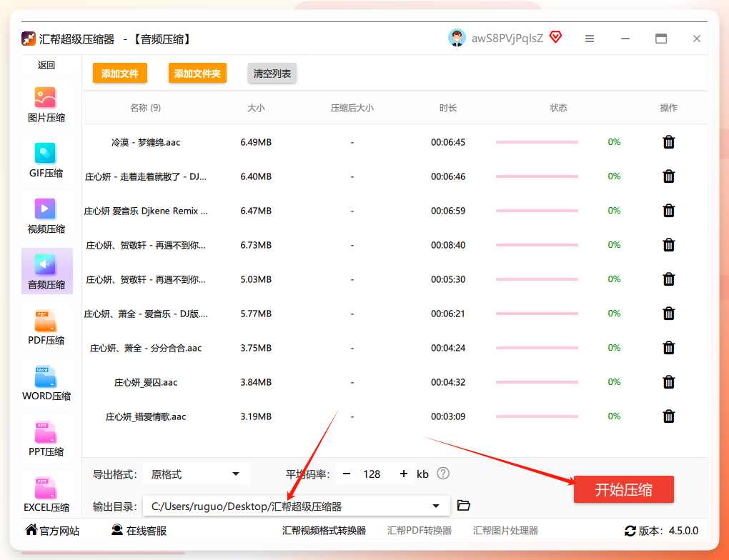This screenshot has height=560, width=729.
Task: Click progress bar of 分分合合.aac row
Action: click(537, 348)
